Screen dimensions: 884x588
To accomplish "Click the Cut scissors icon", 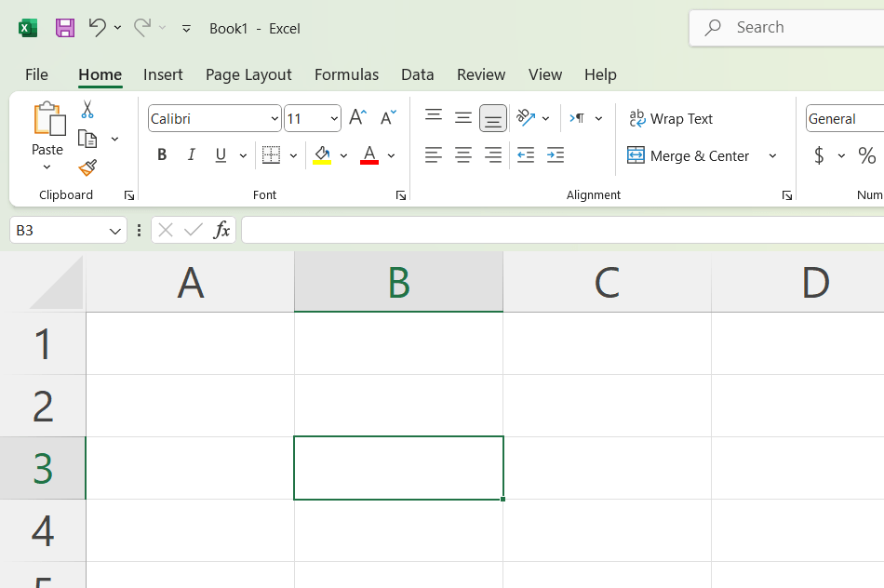I will (87, 110).
